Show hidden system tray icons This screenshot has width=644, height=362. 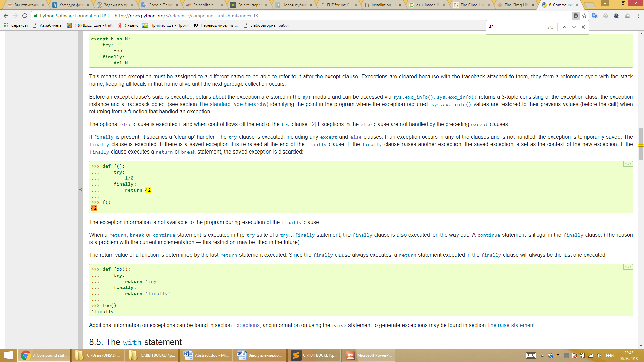pos(542,356)
